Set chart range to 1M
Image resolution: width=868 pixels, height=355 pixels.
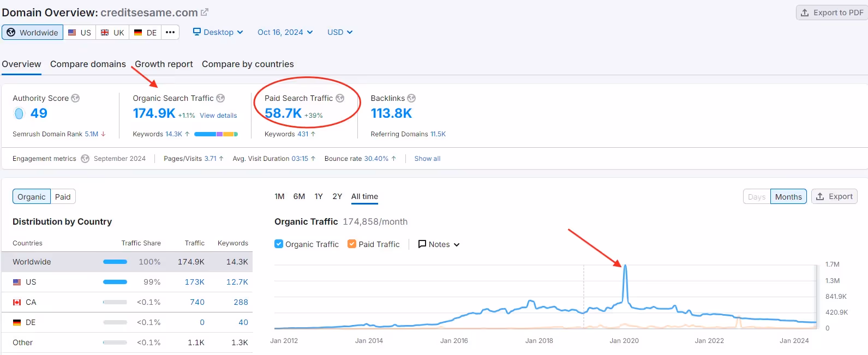tap(279, 196)
